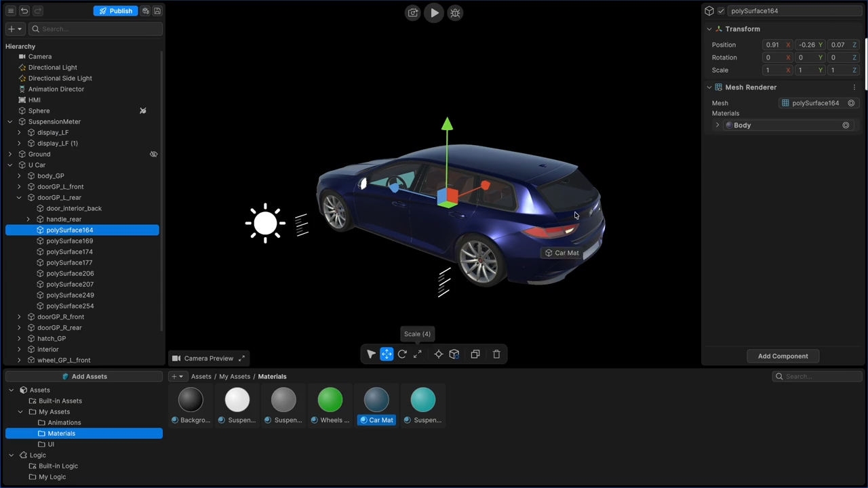
Task: Expand the handle_rear hierarchy node
Action: tap(28, 220)
